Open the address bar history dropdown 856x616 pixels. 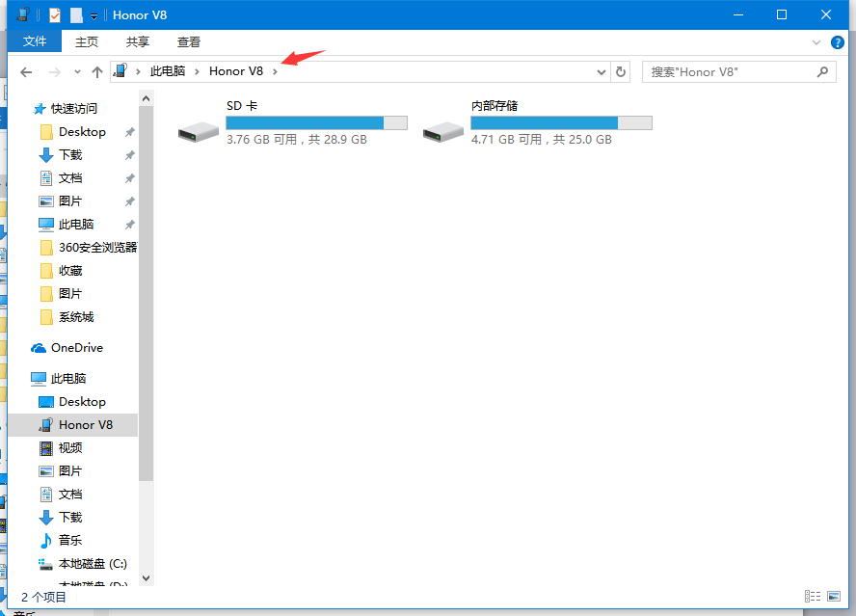(602, 72)
